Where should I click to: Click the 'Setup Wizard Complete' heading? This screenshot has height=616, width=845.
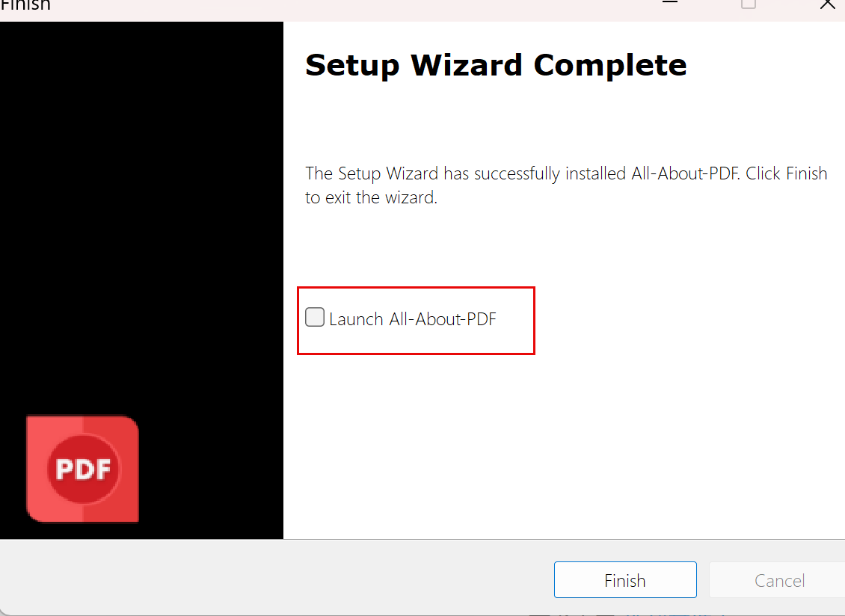point(496,65)
